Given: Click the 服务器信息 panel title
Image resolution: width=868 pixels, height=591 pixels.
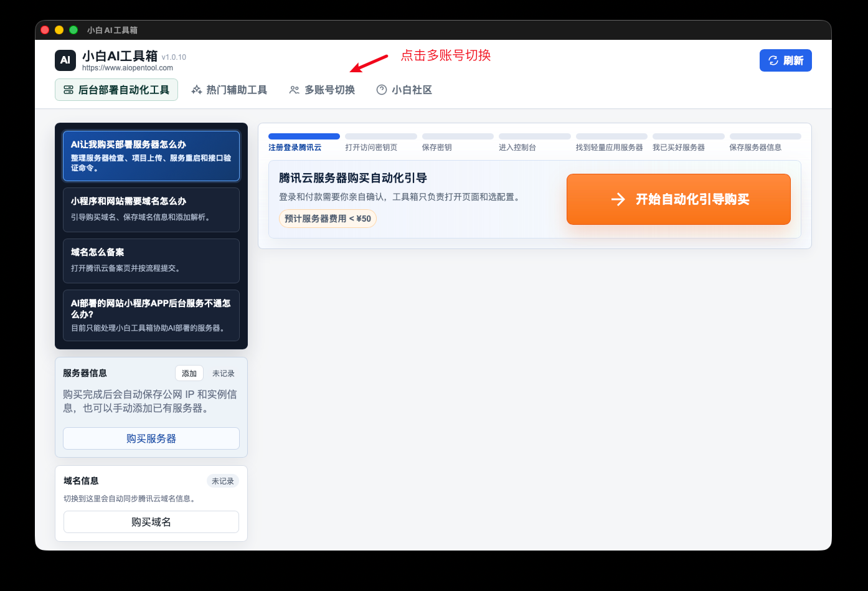Looking at the screenshot, I should (x=85, y=373).
